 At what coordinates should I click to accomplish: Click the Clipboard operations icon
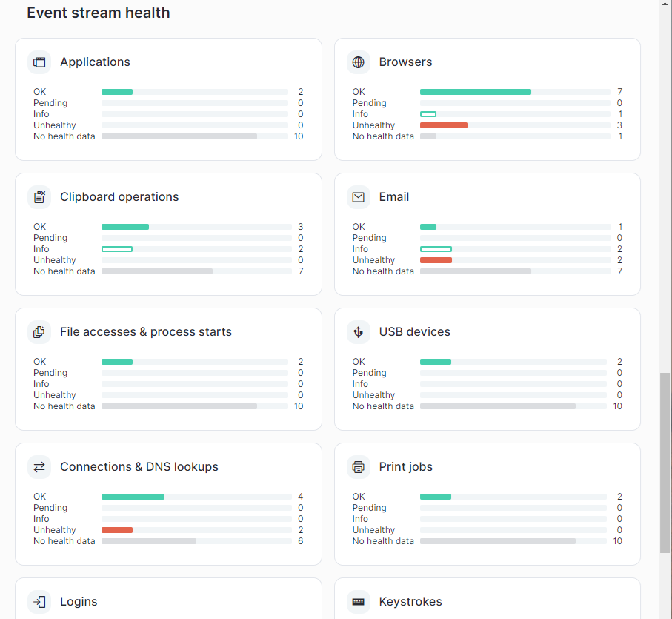[x=39, y=197]
